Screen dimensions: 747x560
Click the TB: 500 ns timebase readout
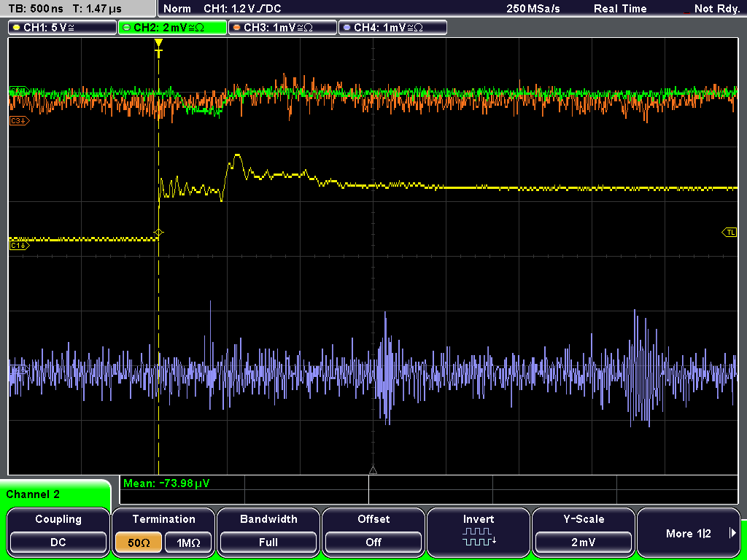[36, 9]
